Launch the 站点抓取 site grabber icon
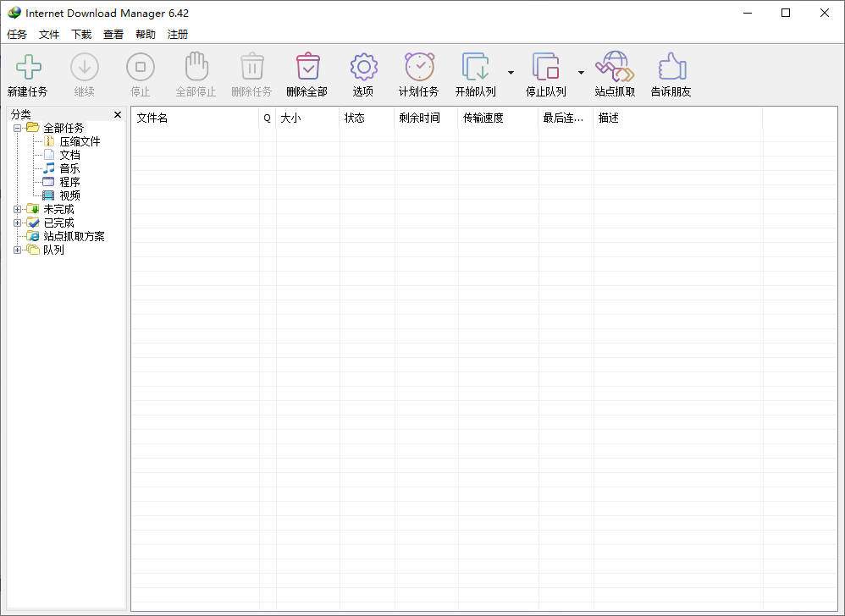This screenshot has width=845, height=616. [x=615, y=68]
